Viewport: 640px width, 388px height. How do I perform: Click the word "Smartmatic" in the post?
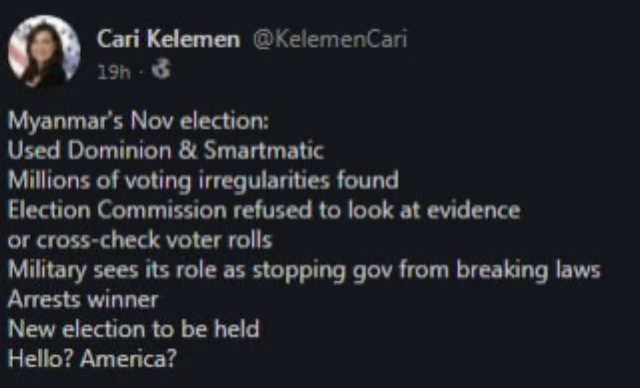point(264,150)
